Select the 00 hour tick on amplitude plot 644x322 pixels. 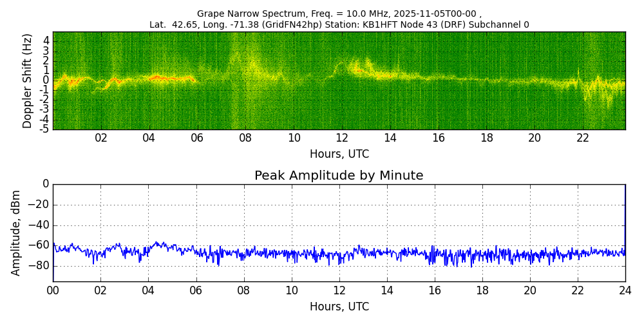click(x=53, y=290)
